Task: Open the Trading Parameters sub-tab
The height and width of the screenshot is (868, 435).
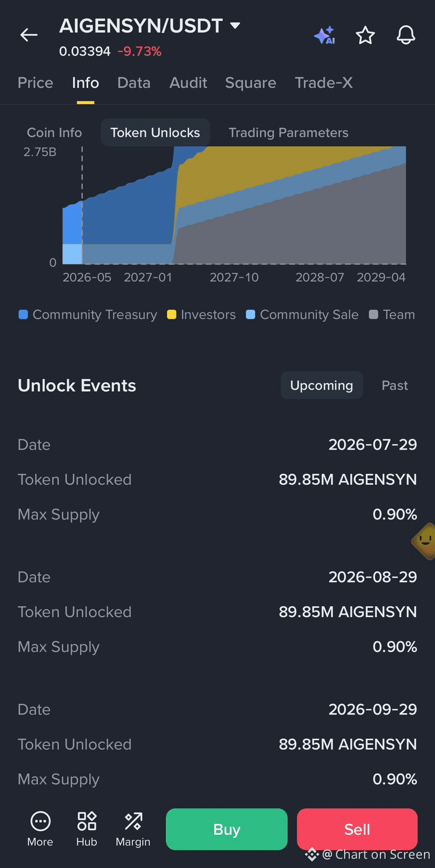Action: (x=288, y=132)
